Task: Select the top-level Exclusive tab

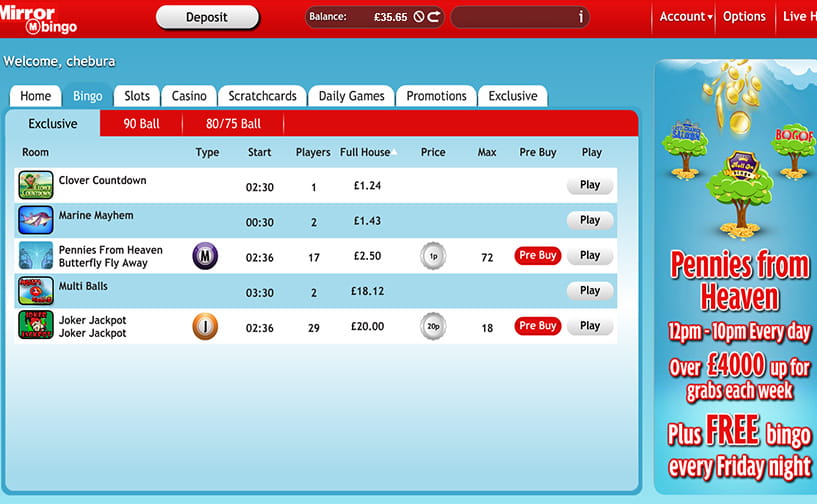Action: click(513, 96)
